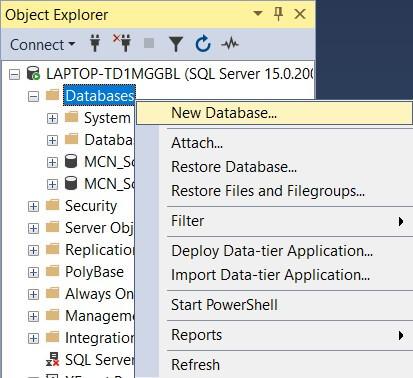Expand the System databases folder

(x=52, y=118)
